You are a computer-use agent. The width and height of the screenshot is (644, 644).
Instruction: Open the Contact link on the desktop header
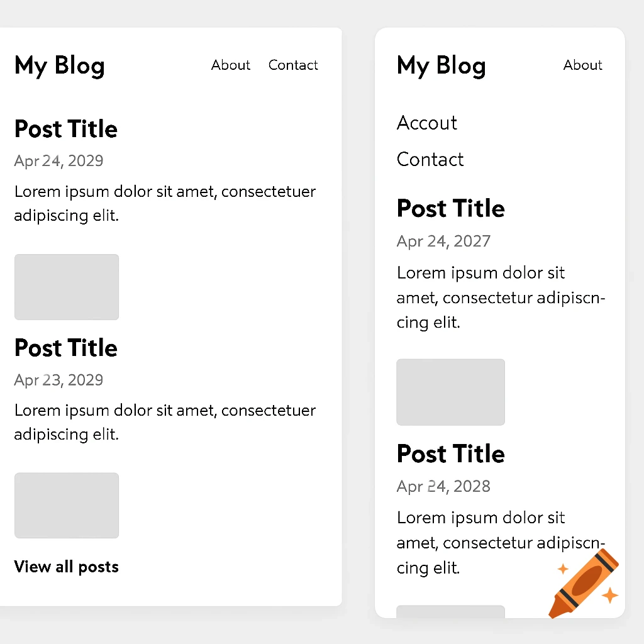click(x=293, y=65)
